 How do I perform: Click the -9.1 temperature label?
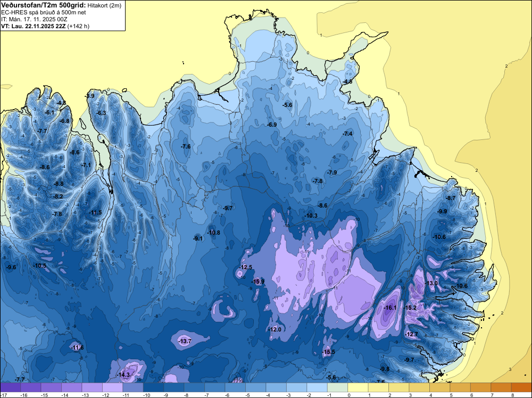pos(198,238)
